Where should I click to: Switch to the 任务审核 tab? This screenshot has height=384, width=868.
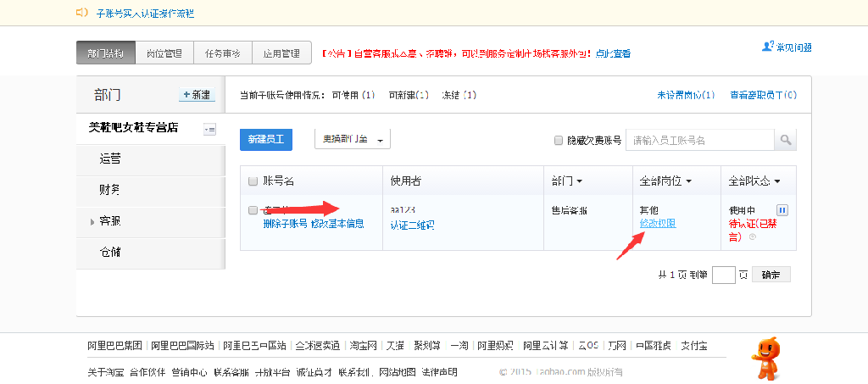pos(223,53)
